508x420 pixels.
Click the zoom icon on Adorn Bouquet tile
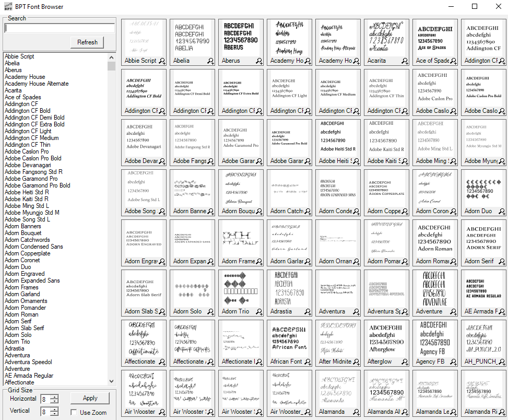[x=259, y=211]
